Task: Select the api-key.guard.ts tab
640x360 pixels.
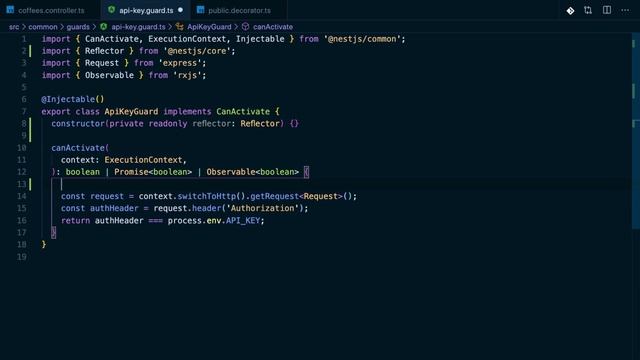Action: [146, 10]
